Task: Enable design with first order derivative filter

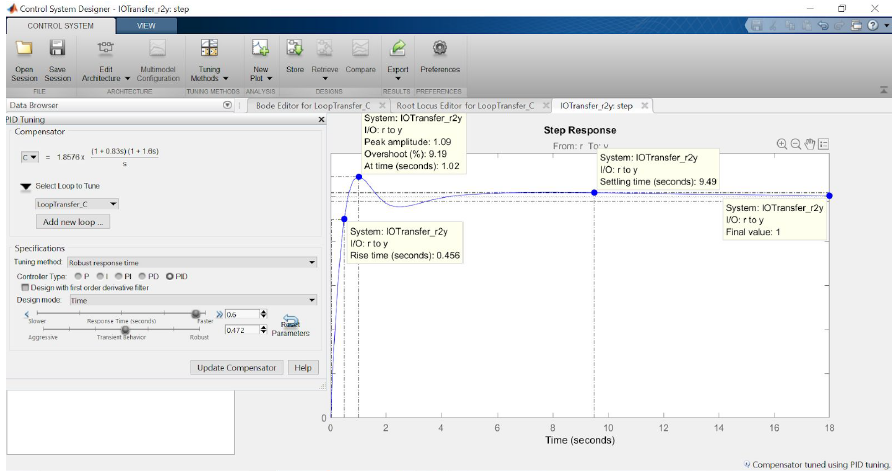Action: pos(25,287)
